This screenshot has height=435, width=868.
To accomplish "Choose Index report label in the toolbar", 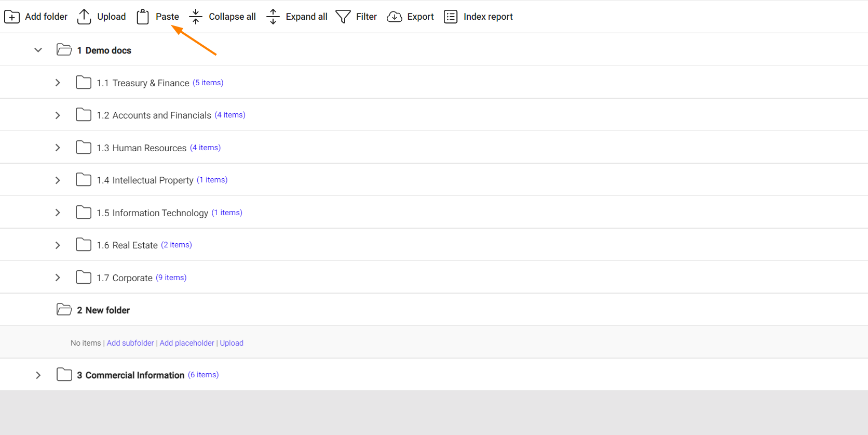I will [x=488, y=17].
